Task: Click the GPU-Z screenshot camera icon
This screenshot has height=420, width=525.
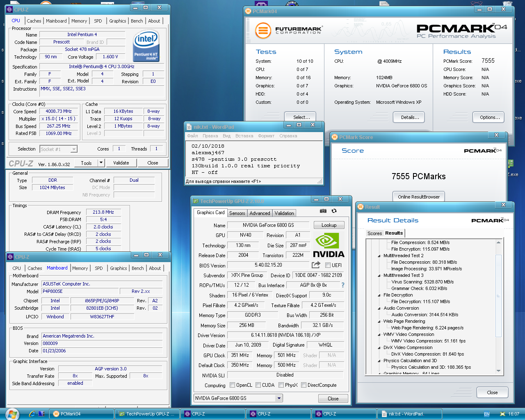Action: [x=323, y=211]
